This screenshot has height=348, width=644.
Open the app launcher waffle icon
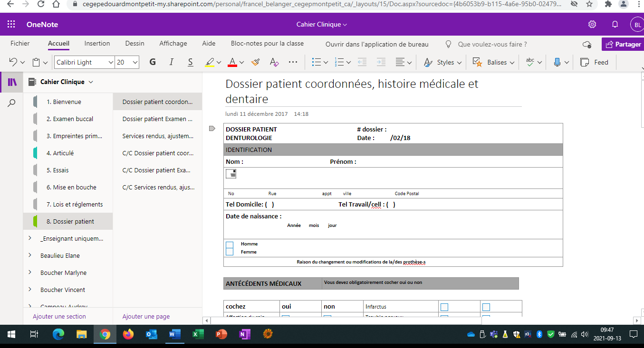pyautogui.click(x=11, y=24)
